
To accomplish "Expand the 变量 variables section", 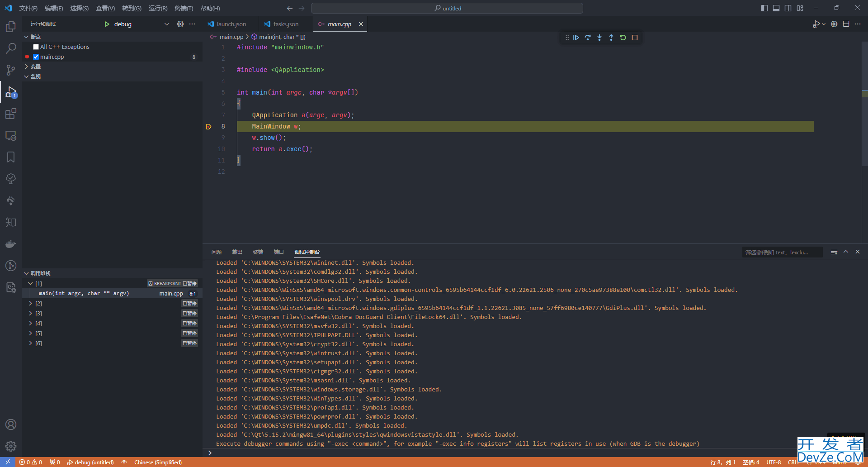I will 112,67.
